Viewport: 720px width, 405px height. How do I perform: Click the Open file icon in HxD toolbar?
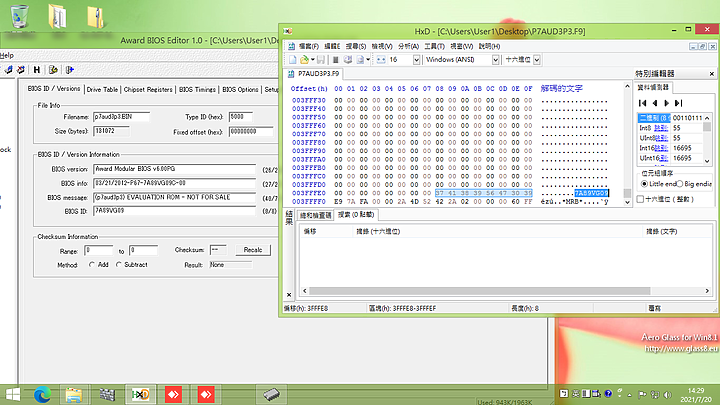pos(304,60)
